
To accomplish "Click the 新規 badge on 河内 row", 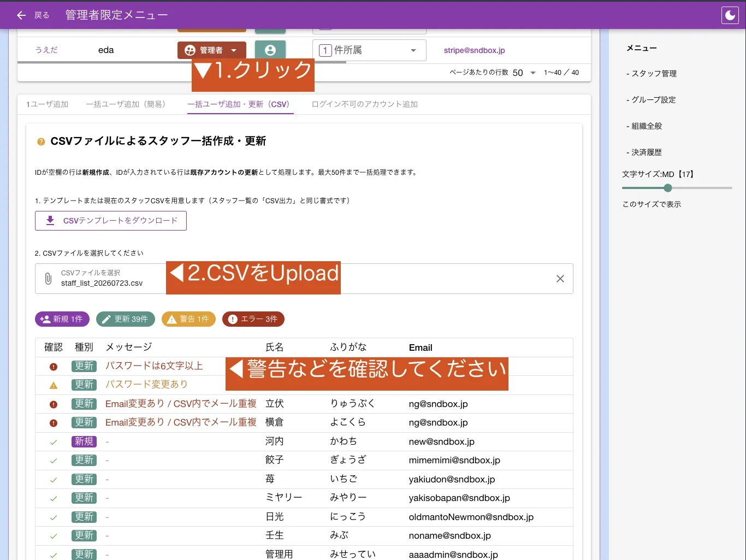I will [84, 441].
